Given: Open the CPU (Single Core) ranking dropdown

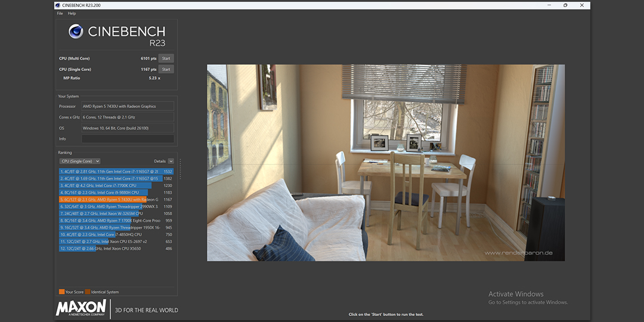Looking at the screenshot, I should [80, 161].
